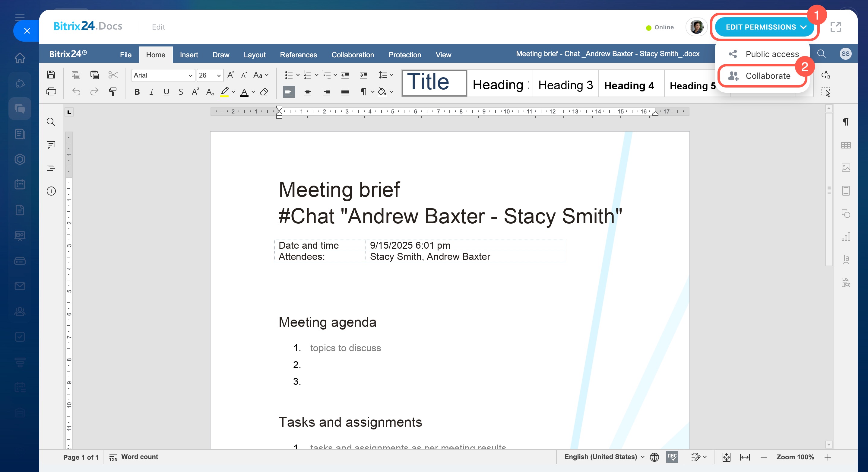Toggle spell checking in the status bar
Screen dimensions: 868x472
click(x=672, y=457)
